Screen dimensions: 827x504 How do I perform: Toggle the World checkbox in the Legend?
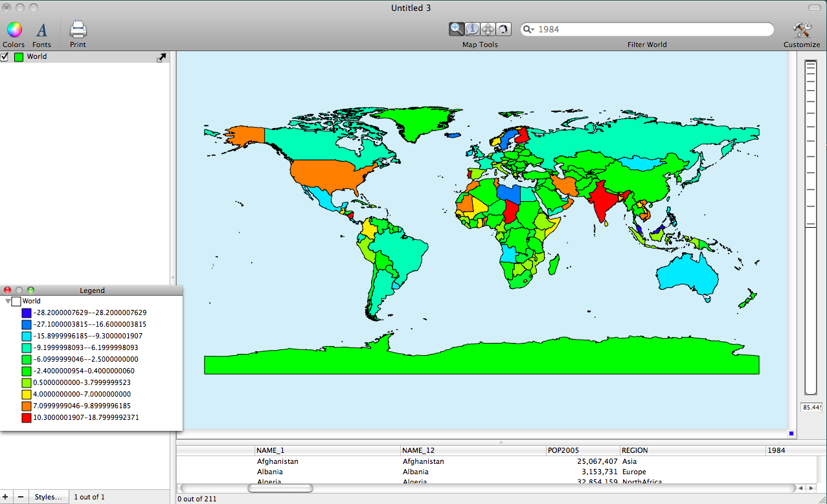(x=16, y=301)
